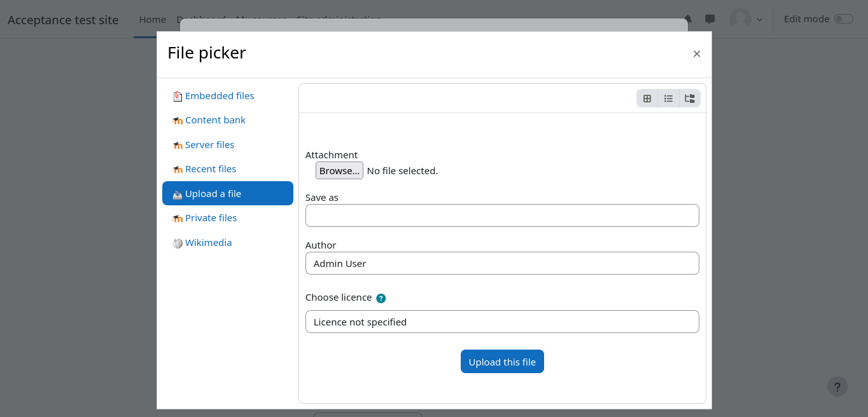
Task: Click into the Author text field
Action: 502,263
